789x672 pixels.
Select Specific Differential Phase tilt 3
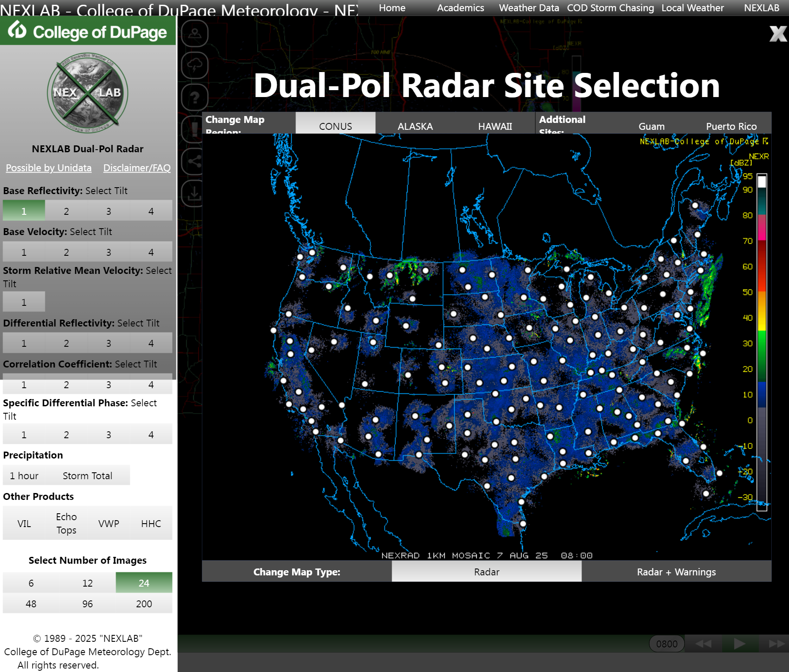109,434
